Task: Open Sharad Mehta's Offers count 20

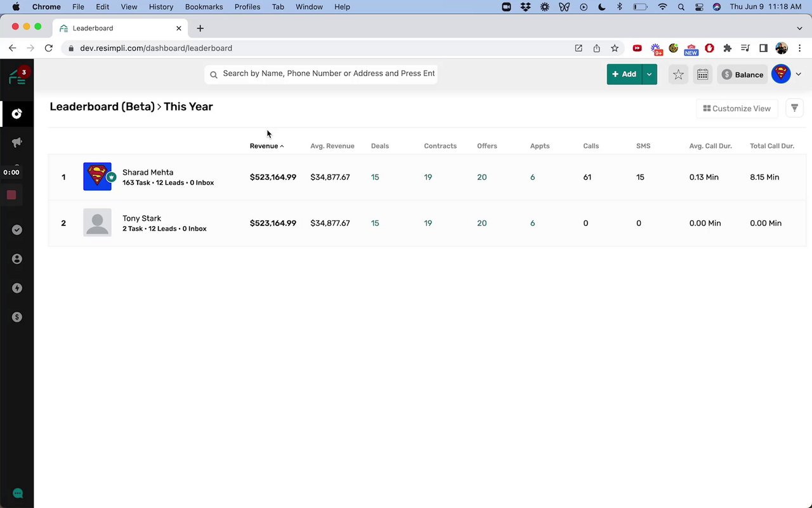Action: coord(482,177)
